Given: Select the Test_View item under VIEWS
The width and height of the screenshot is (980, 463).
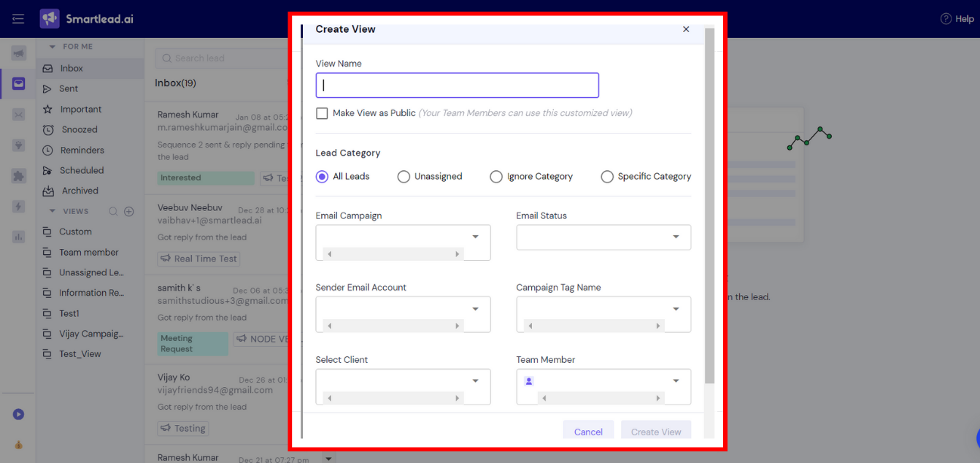Looking at the screenshot, I should (80, 353).
